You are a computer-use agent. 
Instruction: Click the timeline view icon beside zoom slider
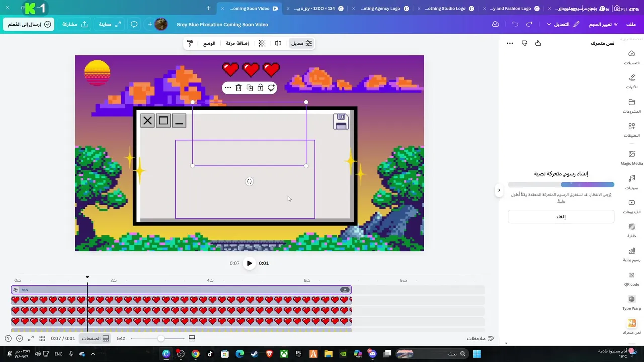pos(192,338)
